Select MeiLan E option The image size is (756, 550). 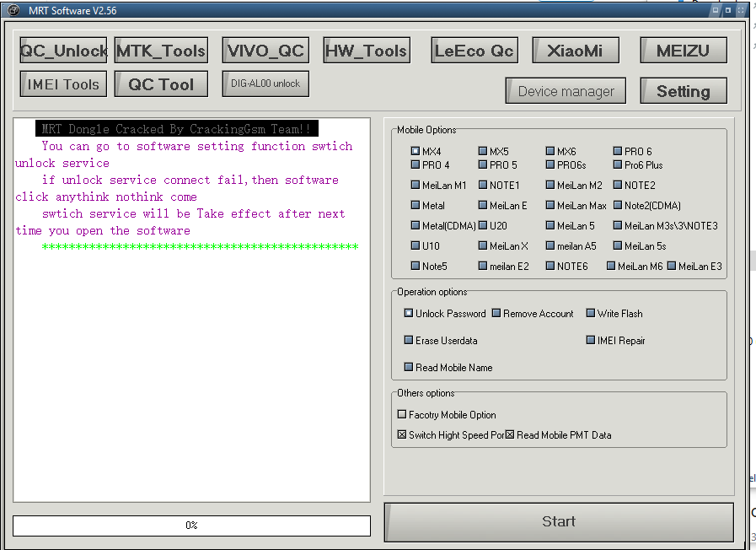pos(503,206)
